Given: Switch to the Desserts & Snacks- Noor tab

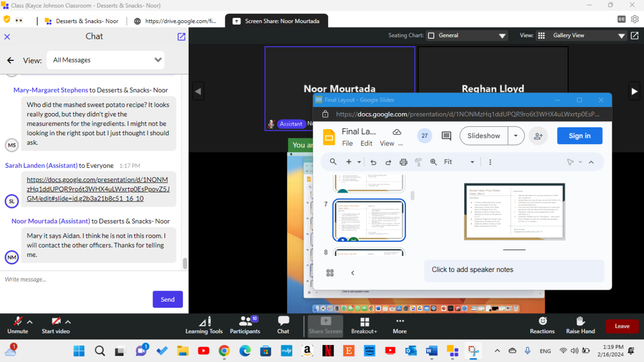Looking at the screenshot, I should click(x=82, y=21).
